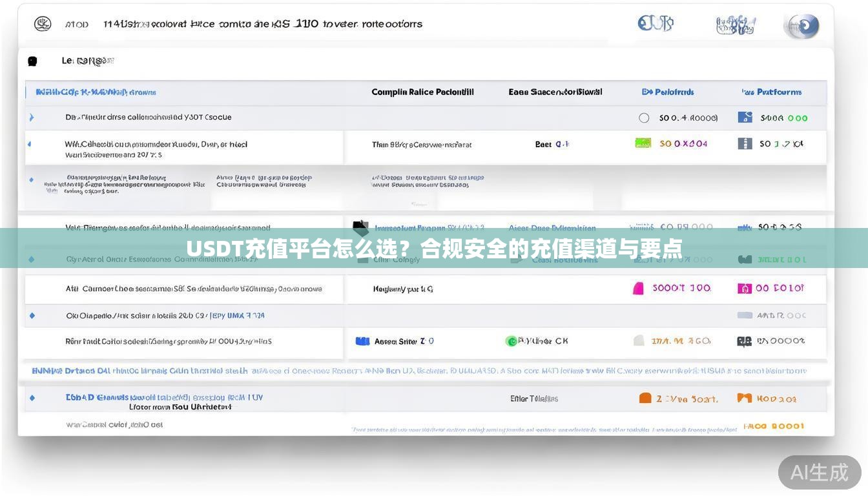Click the circular site logo at top left
The height and width of the screenshot is (496, 868).
click(43, 23)
